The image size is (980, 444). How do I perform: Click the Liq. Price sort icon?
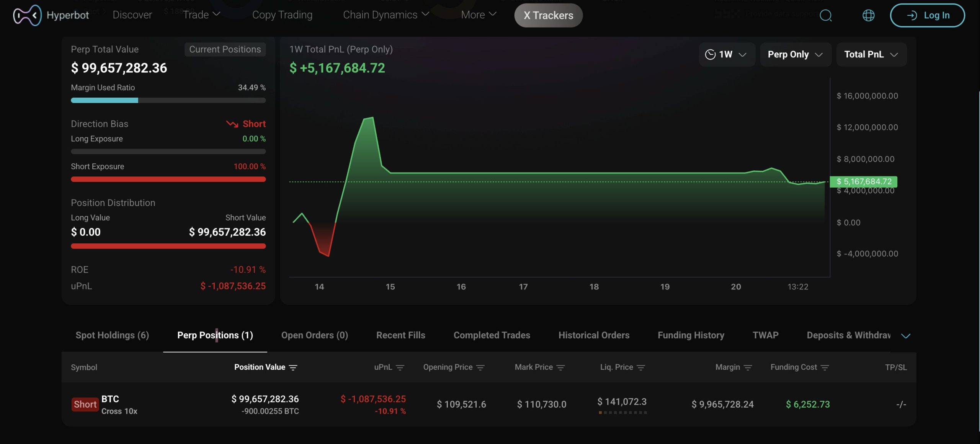tap(641, 367)
